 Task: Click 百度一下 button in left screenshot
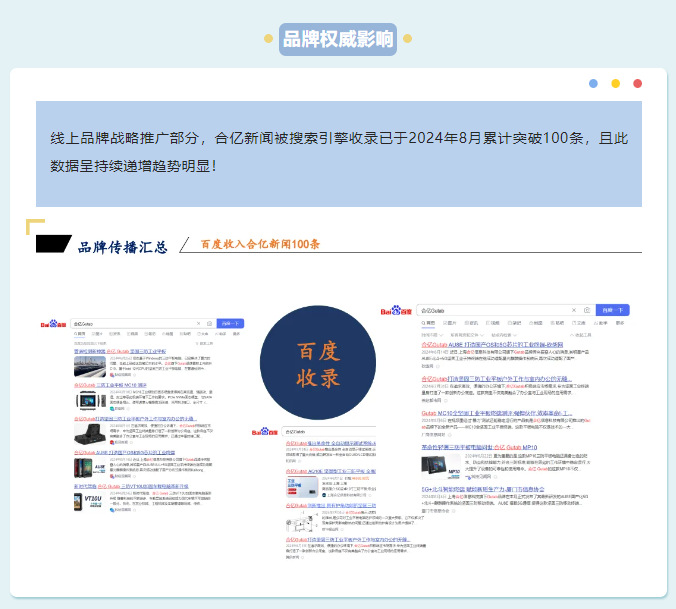click(230, 323)
